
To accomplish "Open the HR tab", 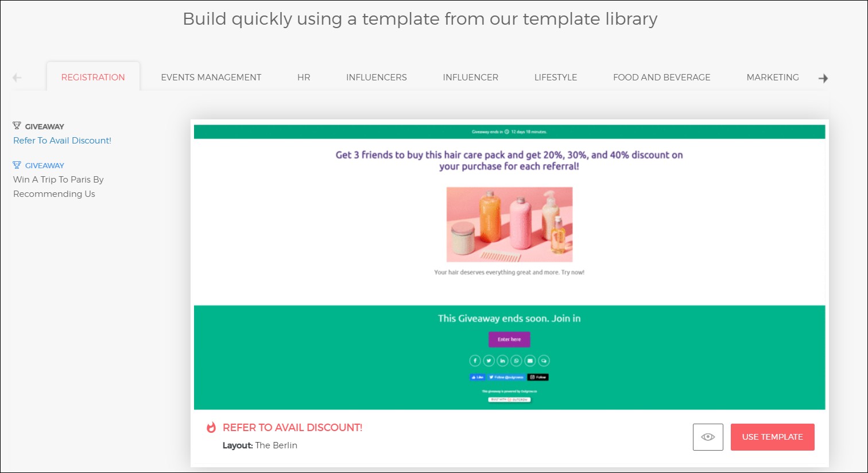I will (x=304, y=77).
